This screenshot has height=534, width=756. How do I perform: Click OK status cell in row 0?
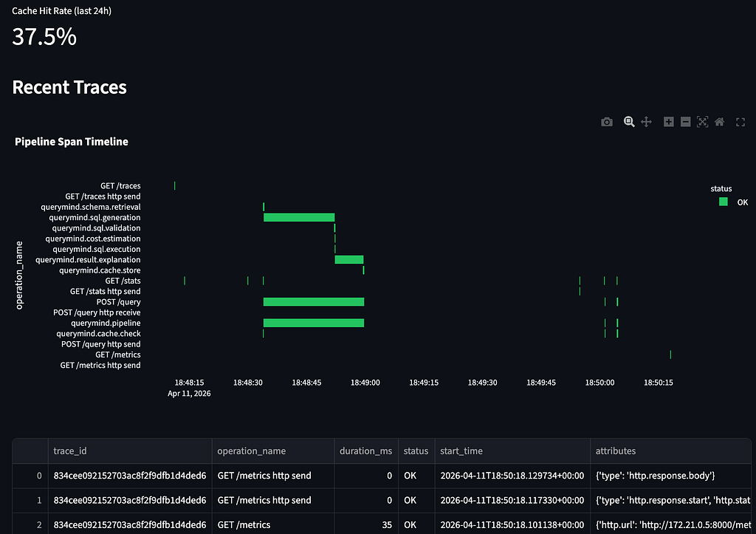tap(416, 476)
